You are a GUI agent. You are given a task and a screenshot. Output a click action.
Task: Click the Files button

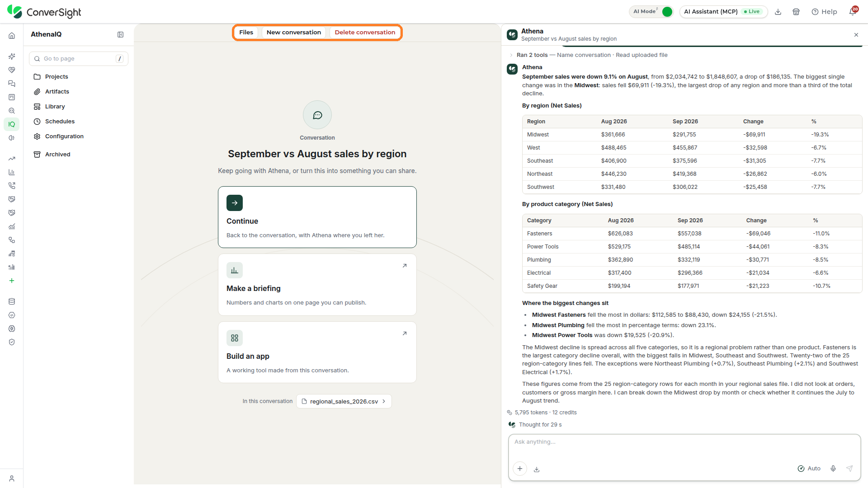coord(246,33)
